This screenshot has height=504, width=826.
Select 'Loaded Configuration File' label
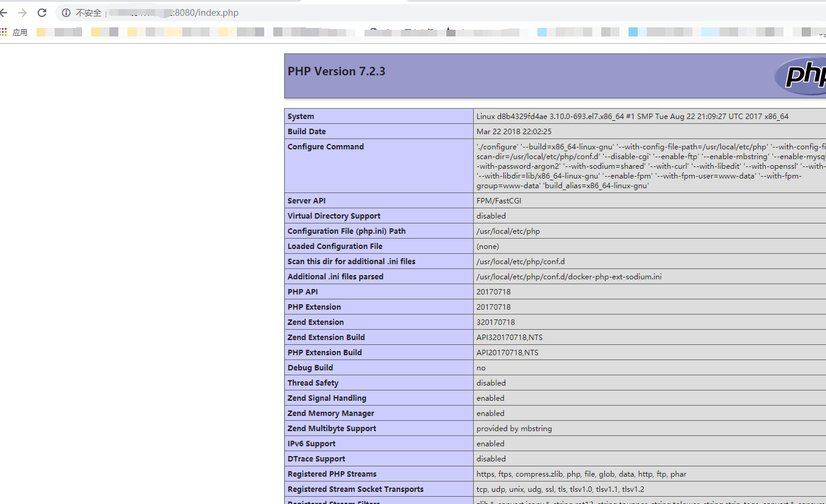(335, 247)
